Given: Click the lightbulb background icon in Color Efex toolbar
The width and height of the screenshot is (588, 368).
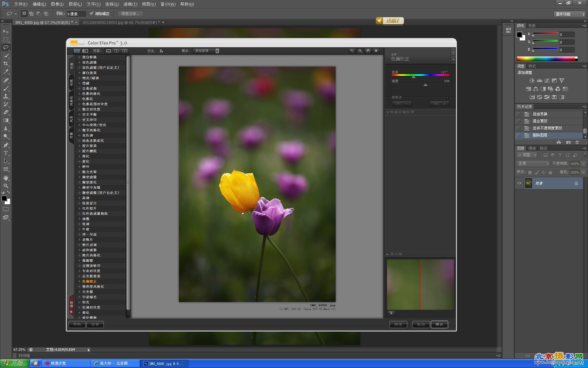Looking at the screenshot, I should [376, 51].
